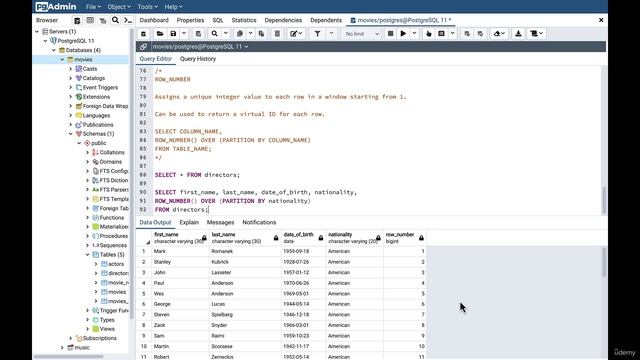This screenshot has width=640, height=360.
Task: Expand the Extensions tree node
Action: (71, 97)
